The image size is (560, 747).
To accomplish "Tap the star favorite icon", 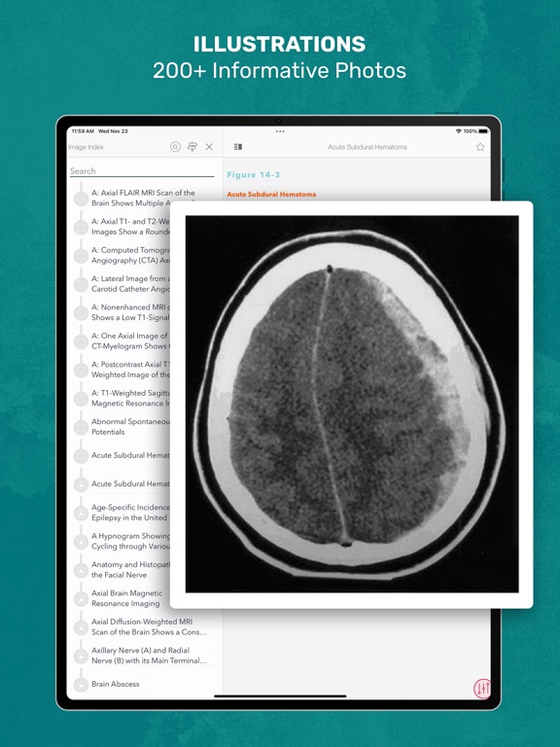I will click(x=480, y=147).
